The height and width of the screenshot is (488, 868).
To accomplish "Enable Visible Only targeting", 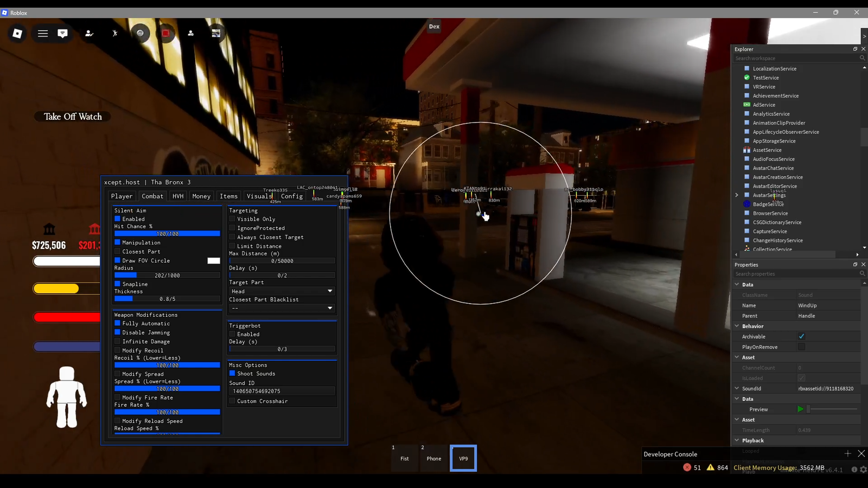I will (x=232, y=219).
